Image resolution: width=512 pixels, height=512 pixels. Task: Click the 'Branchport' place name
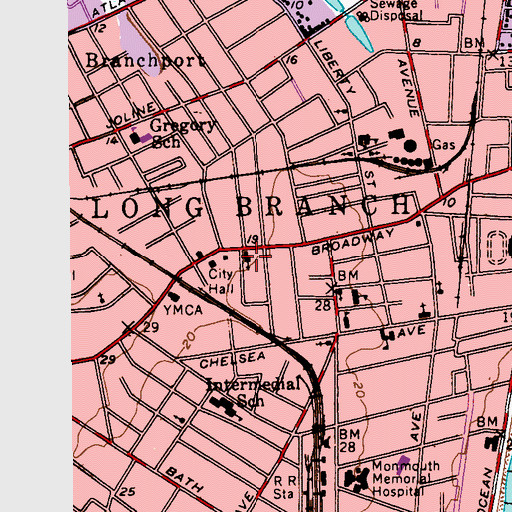(x=145, y=61)
